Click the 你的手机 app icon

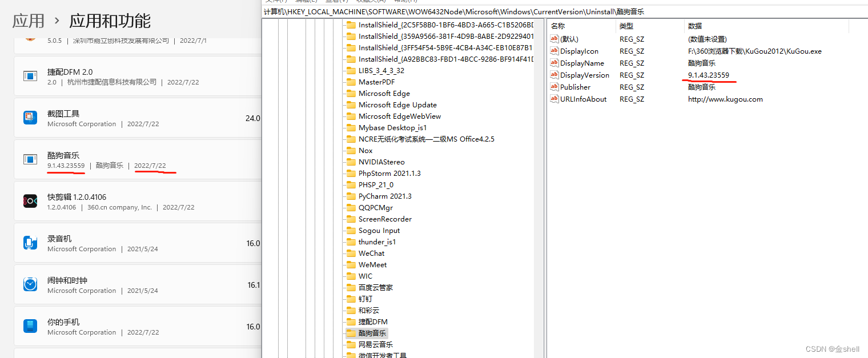pos(30,326)
